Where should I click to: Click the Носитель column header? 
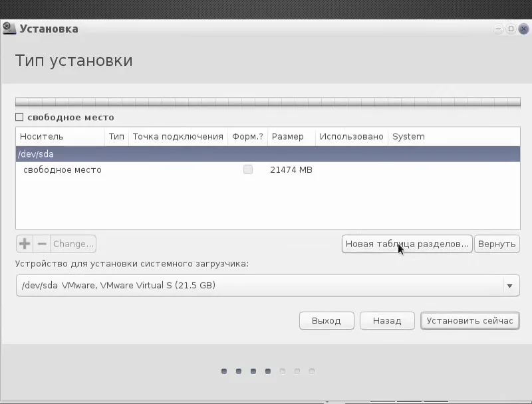tap(60, 137)
